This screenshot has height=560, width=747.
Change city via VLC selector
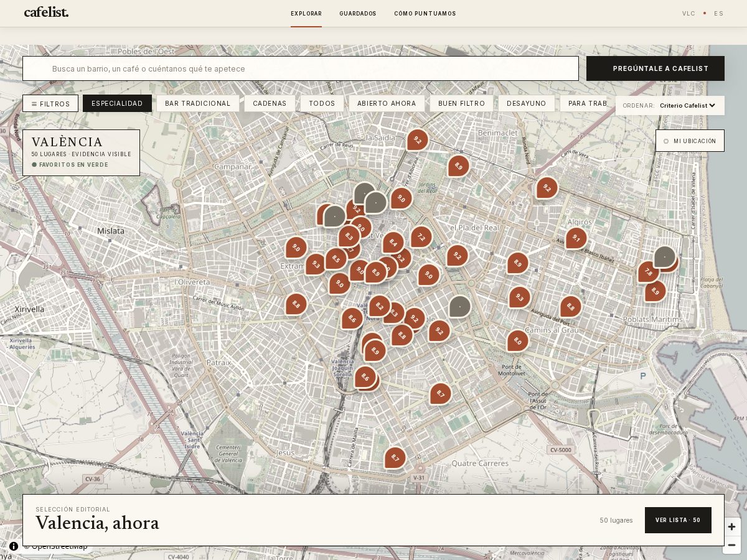point(688,14)
